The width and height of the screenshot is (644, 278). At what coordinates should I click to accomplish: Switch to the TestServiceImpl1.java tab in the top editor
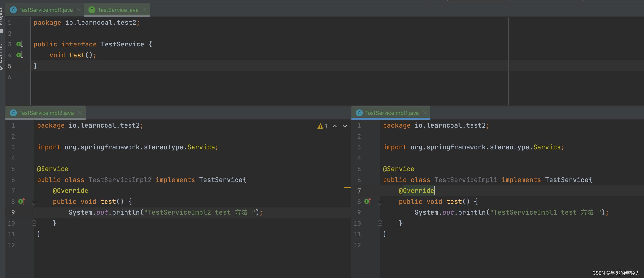pos(46,10)
